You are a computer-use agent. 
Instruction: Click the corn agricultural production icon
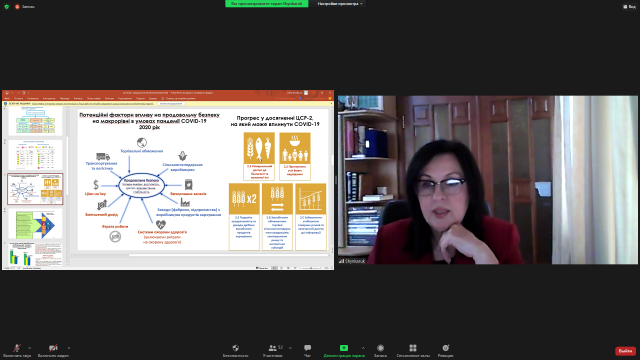[x=182, y=156]
